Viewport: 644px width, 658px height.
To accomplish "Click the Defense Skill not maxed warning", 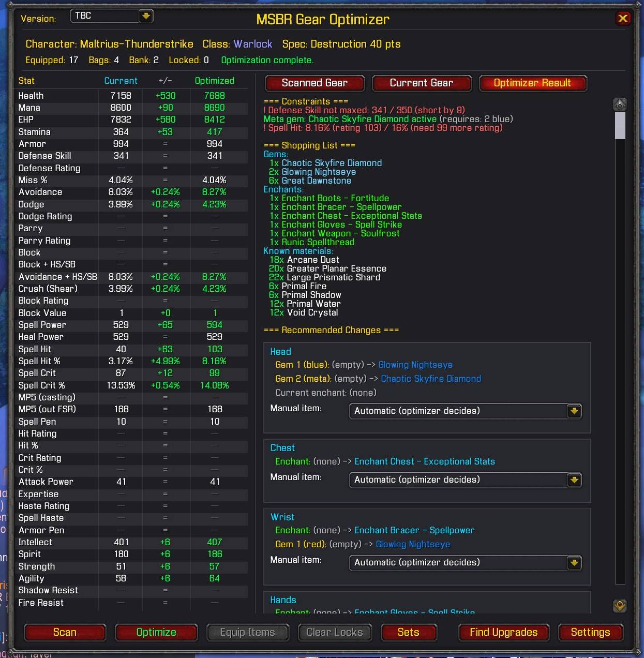I will (364, 110).
